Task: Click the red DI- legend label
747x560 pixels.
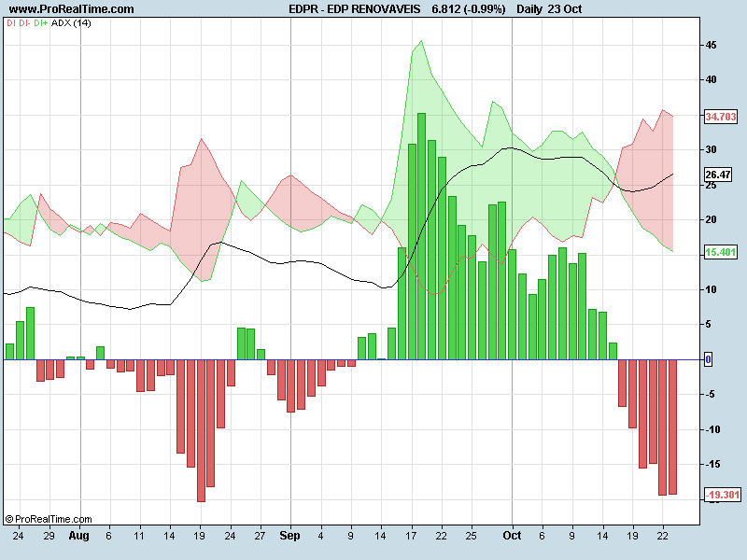Action: 24,22
